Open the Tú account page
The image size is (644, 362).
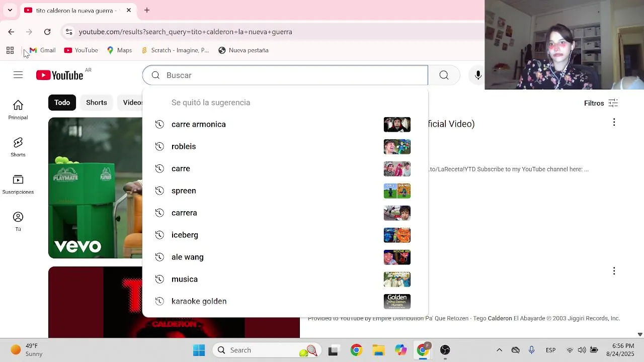[18, 222]
